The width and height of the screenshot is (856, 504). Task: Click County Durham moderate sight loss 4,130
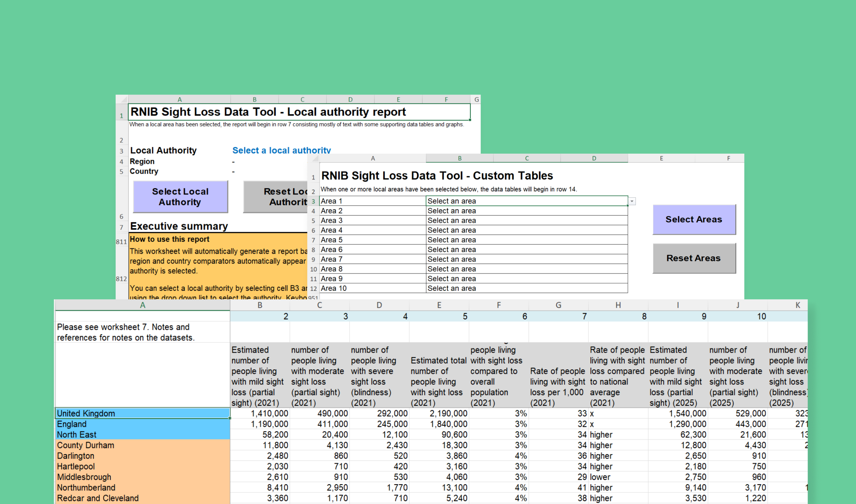(x=320, y=445)
